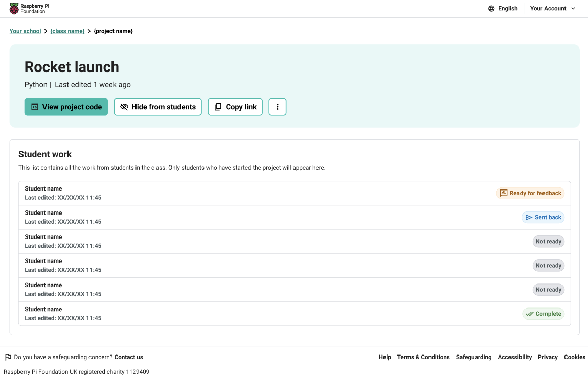Navigate to {class name} breadcrumb
This screenshot has width=588, height=379.
(67, 31)
